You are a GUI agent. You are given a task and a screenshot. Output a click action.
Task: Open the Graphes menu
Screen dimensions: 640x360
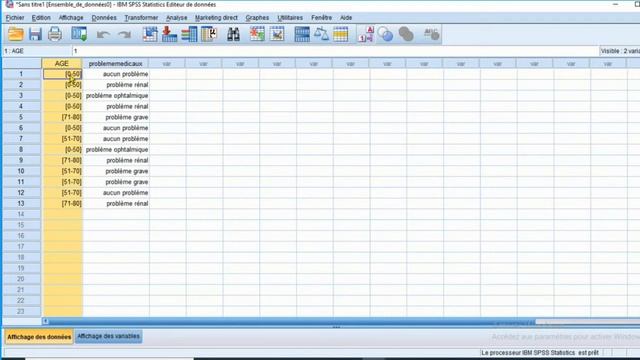coord(257,18)
